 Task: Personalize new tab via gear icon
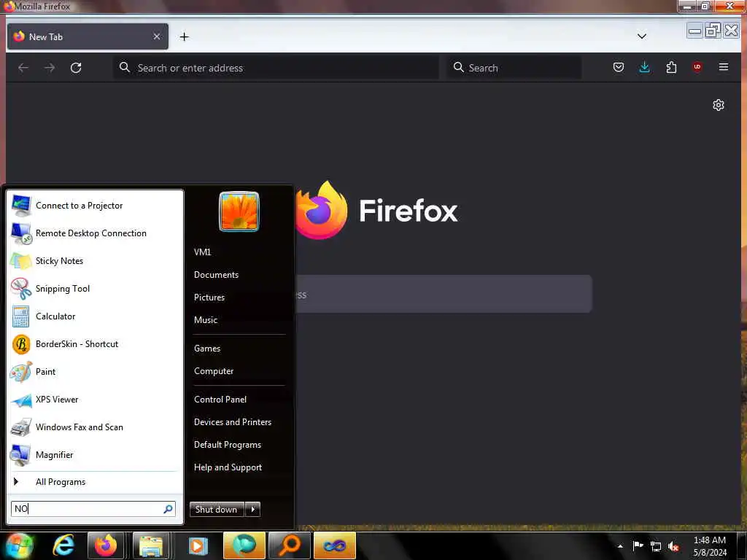[x=719, y=105]
